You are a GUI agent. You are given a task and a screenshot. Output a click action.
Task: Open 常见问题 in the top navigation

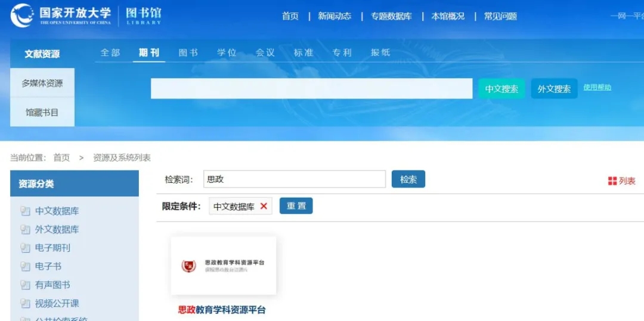coord(500,17)
